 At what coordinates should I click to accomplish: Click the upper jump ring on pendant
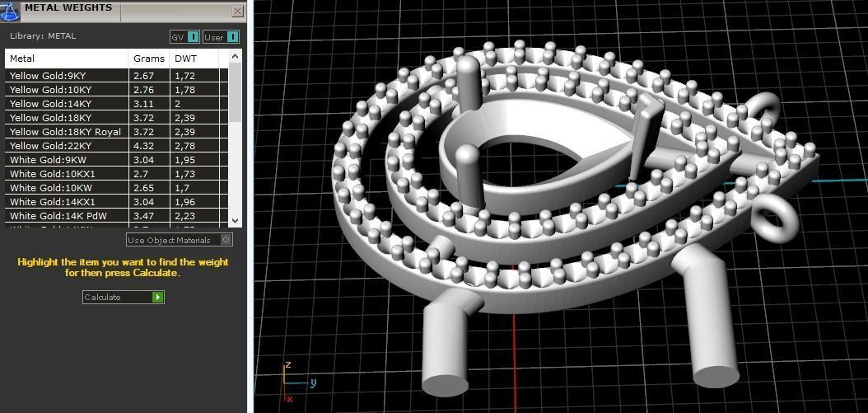(x=763, y=108)
